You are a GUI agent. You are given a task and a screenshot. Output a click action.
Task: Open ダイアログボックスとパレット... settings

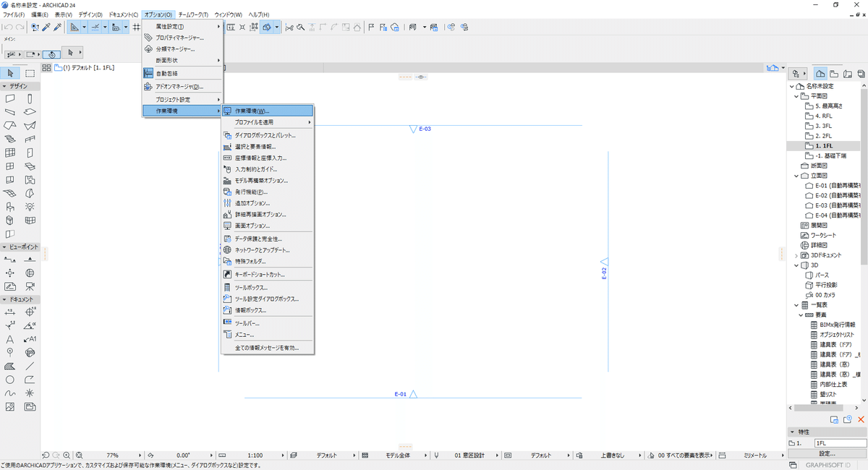268,135
